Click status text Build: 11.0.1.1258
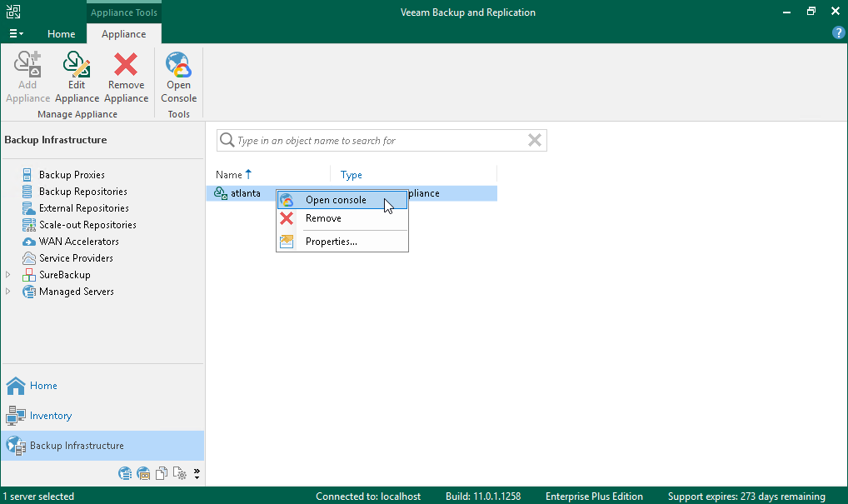 [x=483, y=497]
